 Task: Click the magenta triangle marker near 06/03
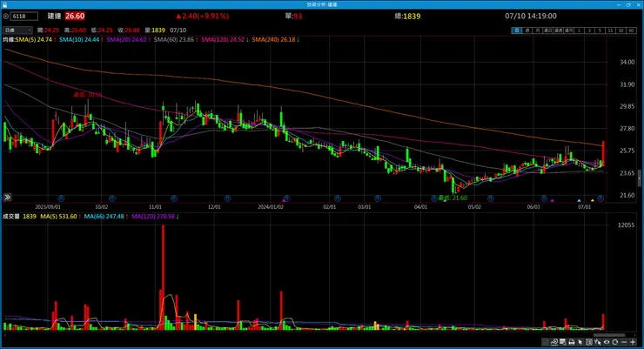pyautogui.click(x=553, y=200)
